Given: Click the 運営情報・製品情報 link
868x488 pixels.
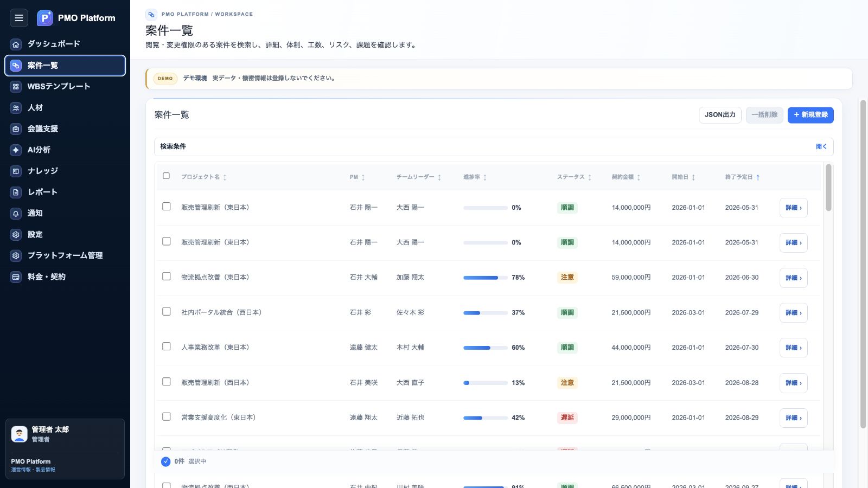Looking at the screenshot, I should [33, 470].
